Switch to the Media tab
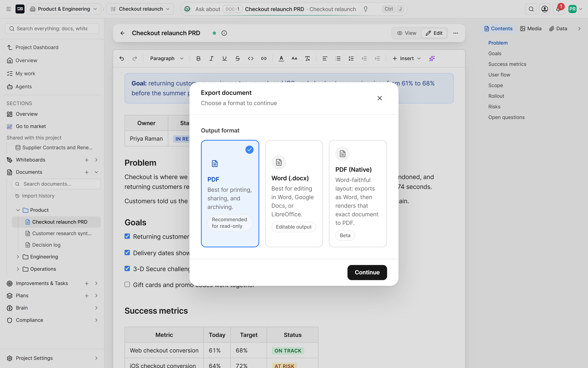588x368 pixels. click(531, 28)
